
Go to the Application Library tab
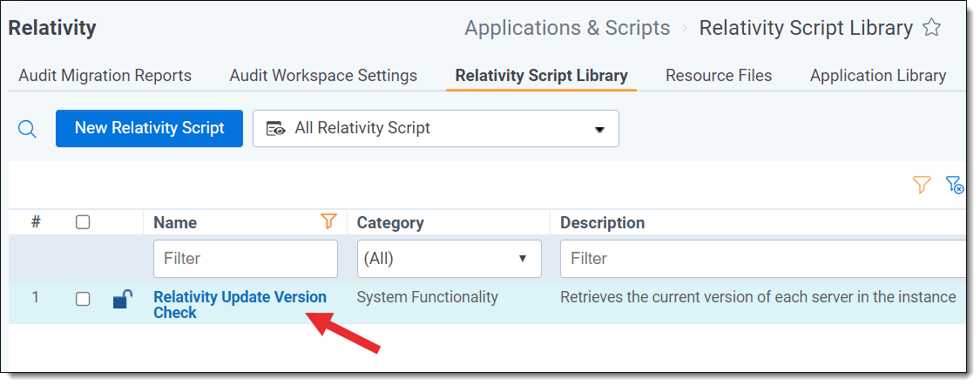[x=877, y=76]
